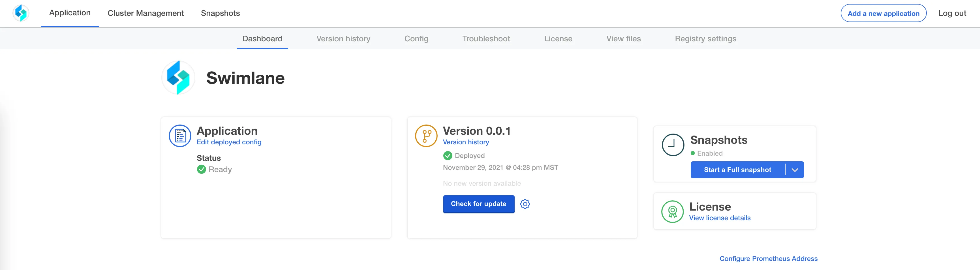Open the Troubleshoot sub-tab
This screenshot has width=980, height=270.
point(486,39)
